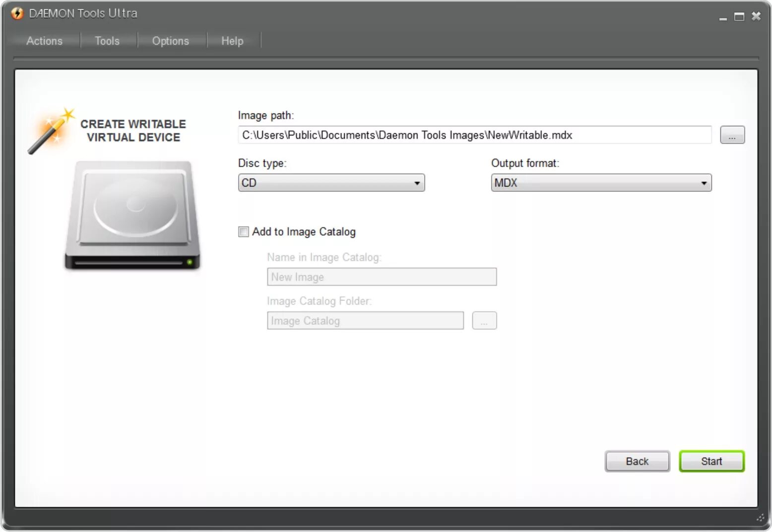
Task: Click the Name in Image Catalog field
Action: [x=382, y=277]
